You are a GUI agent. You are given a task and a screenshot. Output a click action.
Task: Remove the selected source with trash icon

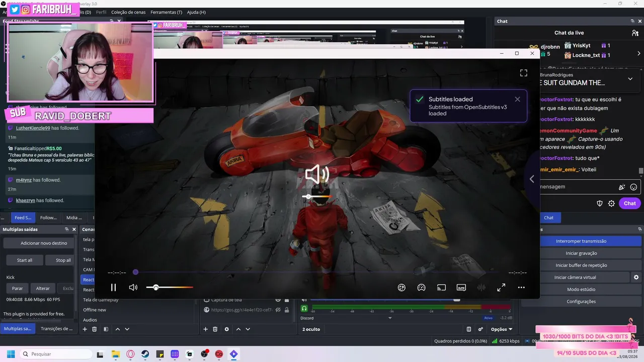tap(215, 329)
